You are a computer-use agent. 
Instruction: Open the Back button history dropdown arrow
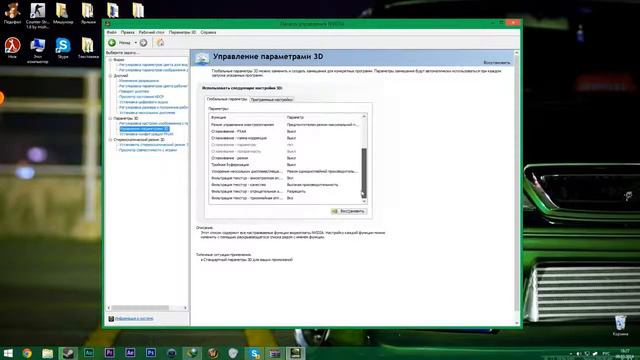(136, 42)
